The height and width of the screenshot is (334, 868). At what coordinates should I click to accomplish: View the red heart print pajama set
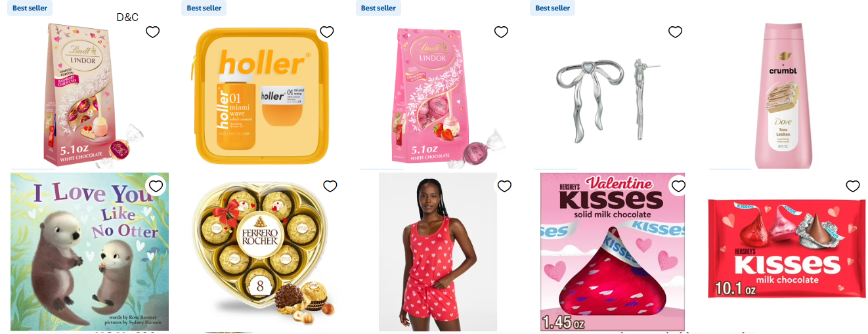(x=438, y=251)
